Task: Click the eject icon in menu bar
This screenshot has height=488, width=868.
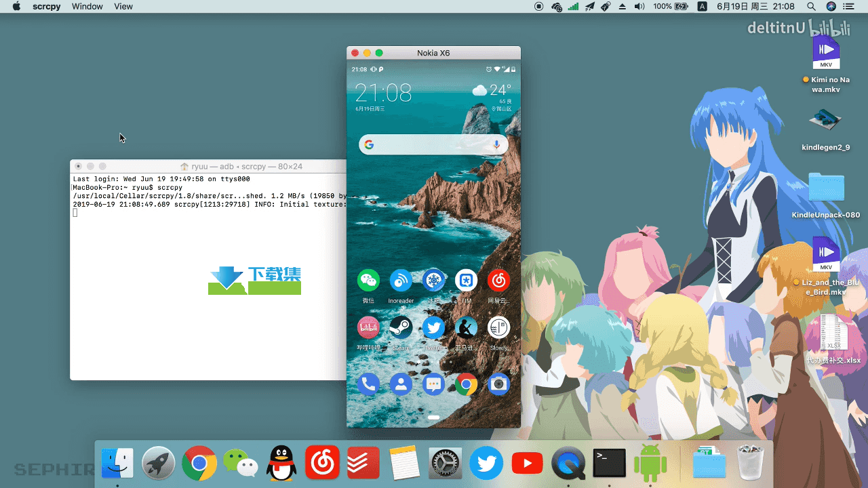Action: (623, 6)
